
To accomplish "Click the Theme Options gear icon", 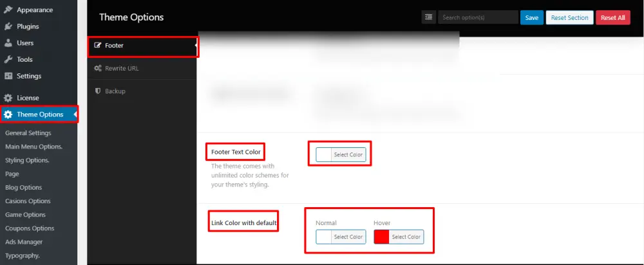I will coord(8,114).
